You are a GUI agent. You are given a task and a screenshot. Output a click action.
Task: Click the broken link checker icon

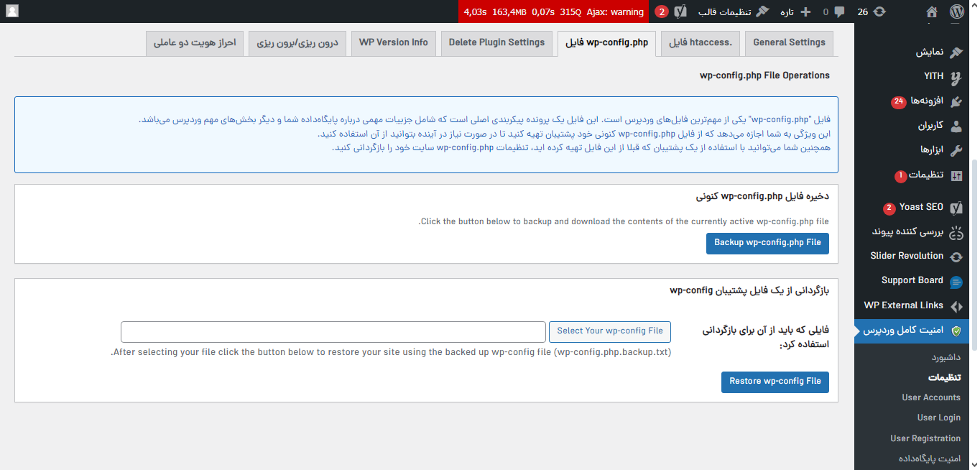pyautogui.click(x=956, y=232)
